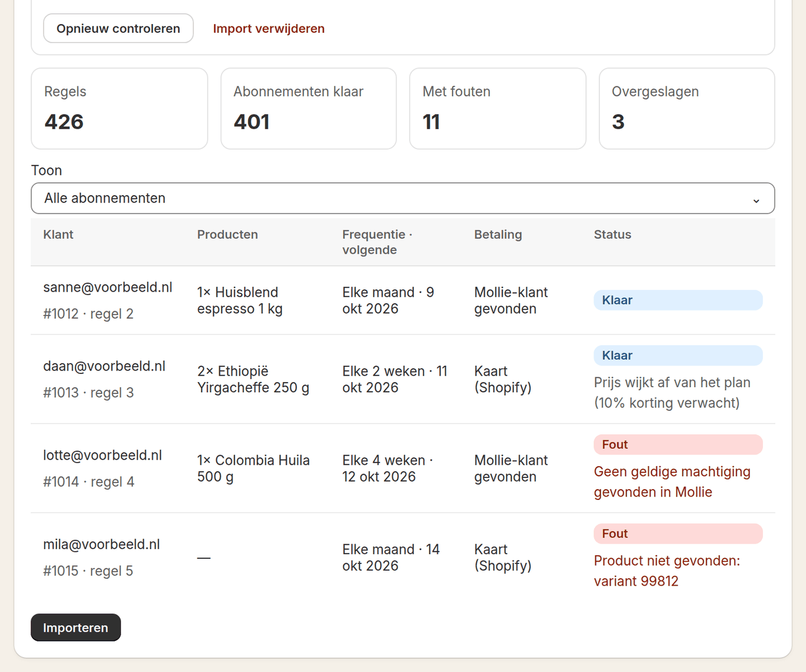Click order reference #1015 · regel 5
This screenshot has height=672, width=806.
coord(88,571)
